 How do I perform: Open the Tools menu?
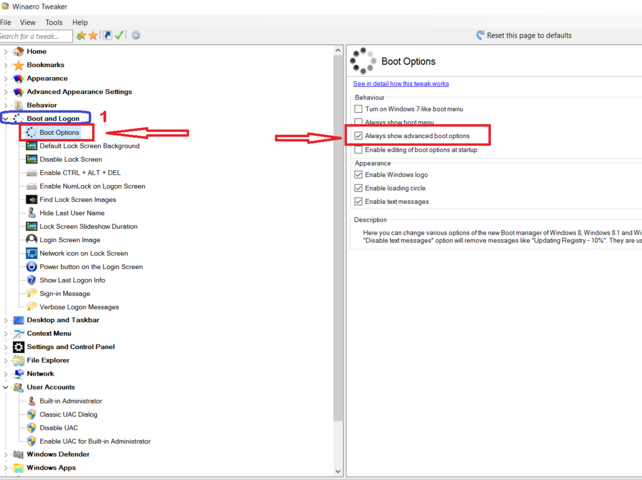(54, 23)
